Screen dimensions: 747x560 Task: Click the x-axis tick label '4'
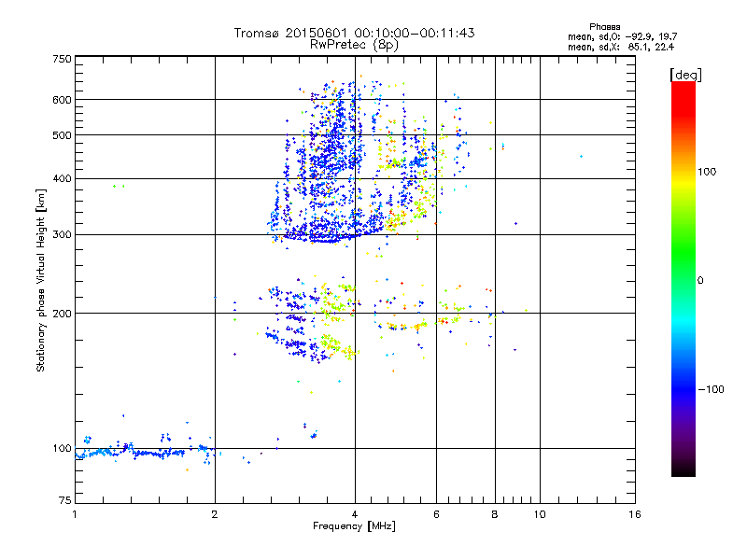click(x=355, y=514)
